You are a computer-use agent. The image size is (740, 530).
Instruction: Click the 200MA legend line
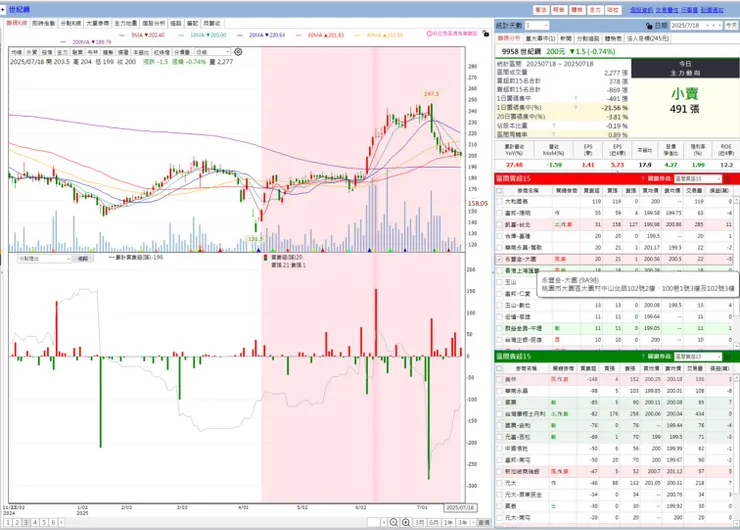point(86,42)
